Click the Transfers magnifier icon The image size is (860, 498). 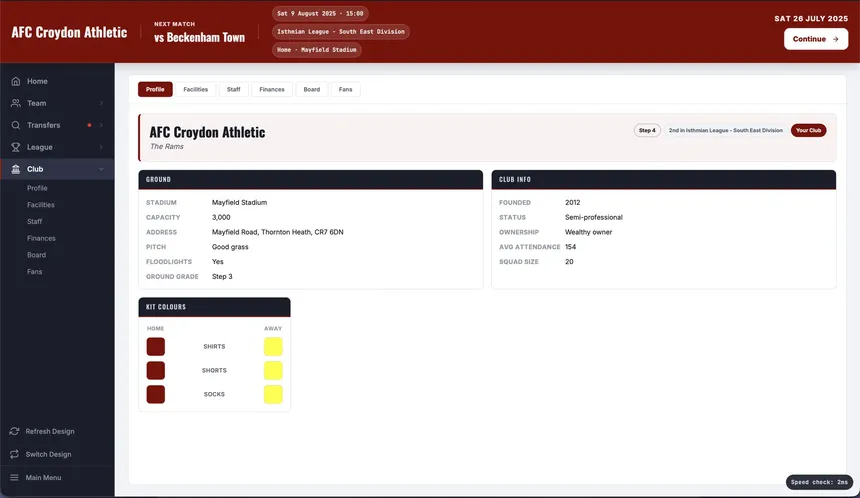tap(15, 125)
